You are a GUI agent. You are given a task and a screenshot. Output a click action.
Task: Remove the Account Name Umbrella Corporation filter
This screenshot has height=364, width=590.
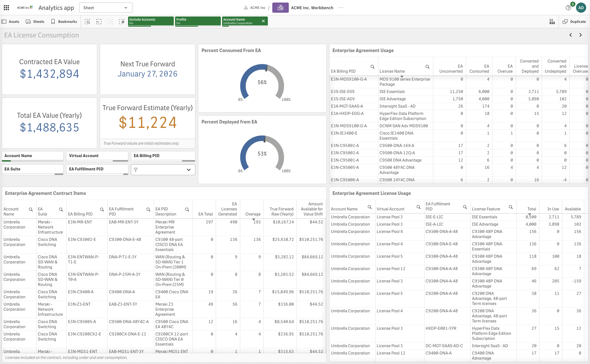coord(263,21)
